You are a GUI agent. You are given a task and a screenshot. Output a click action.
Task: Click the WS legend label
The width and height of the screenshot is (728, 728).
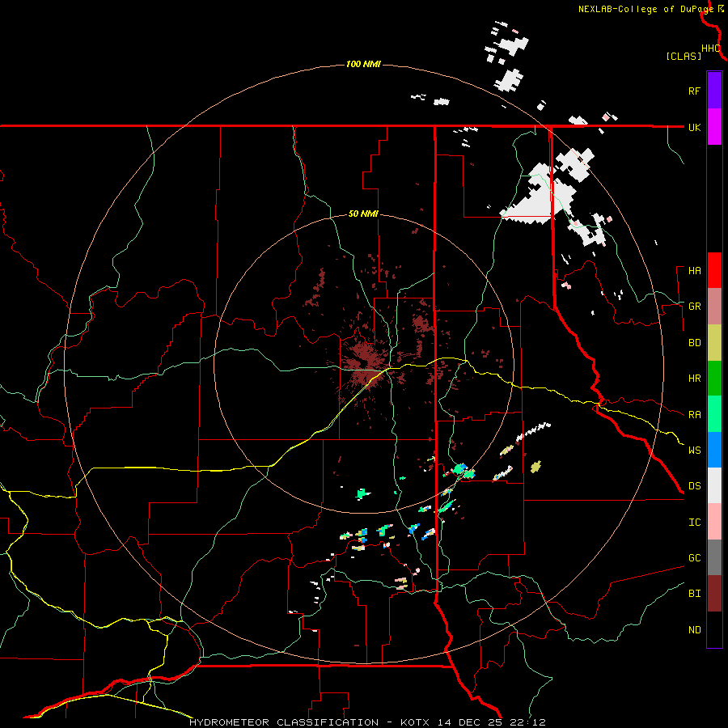click(x=694, y=451)
